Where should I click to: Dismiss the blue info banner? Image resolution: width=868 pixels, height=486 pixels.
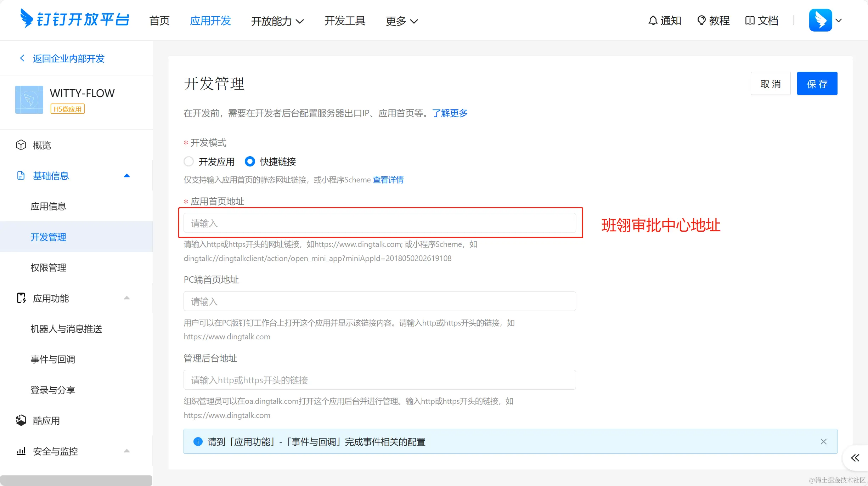pyautogui.click(x=823, y=441)
